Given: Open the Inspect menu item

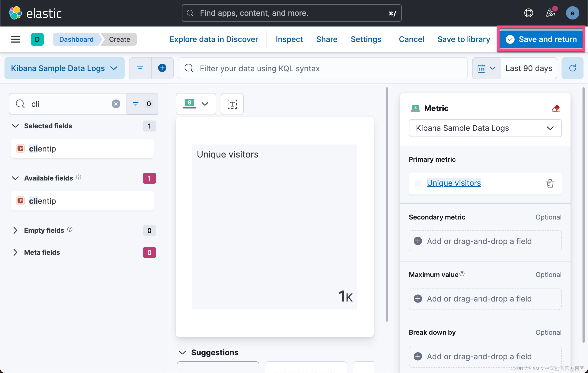Looking at the screenshot, I should click(x=289, y=39).
